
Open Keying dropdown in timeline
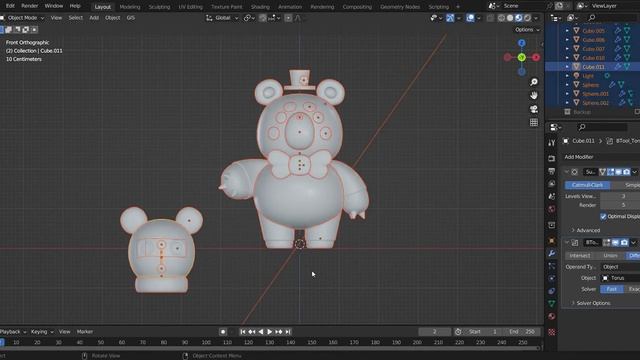(42, 332)
